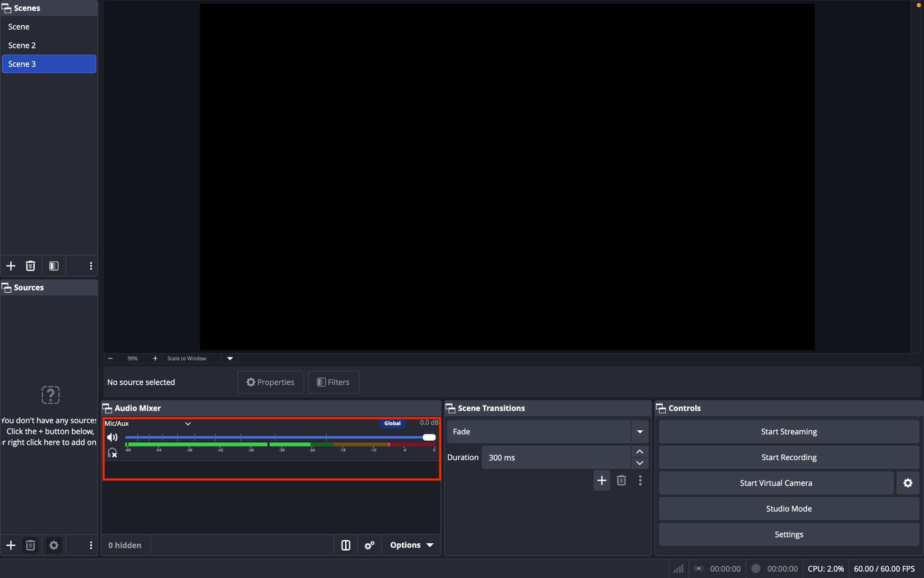924x578 pixels.
Task: Open scene filters icon in Scenes panel
Action: (54, 266)
